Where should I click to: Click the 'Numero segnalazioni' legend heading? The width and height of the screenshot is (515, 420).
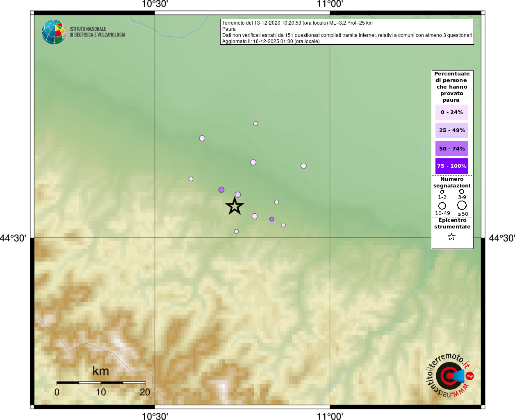click(452, 183)
